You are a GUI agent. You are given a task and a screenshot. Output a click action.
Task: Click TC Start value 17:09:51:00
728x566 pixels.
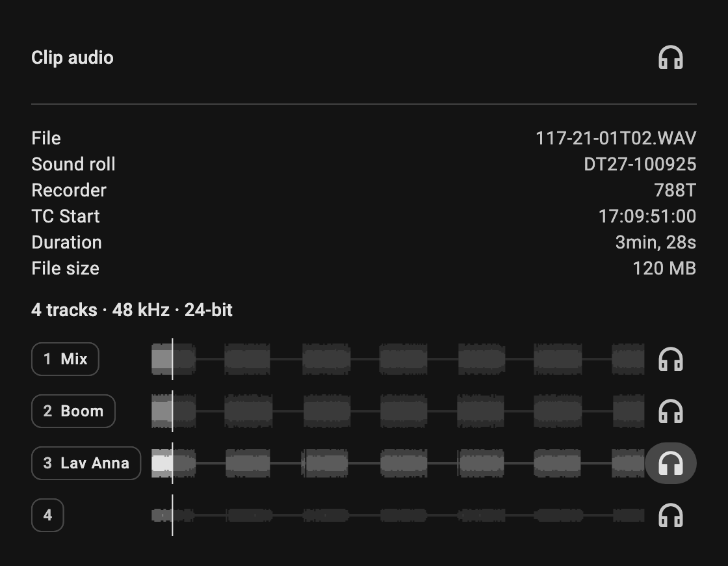pos(647,216)
